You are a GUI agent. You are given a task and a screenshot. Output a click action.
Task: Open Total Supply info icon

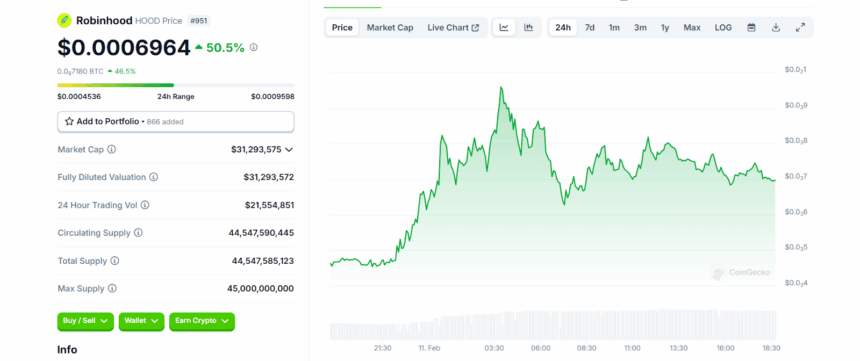[115, 261]
